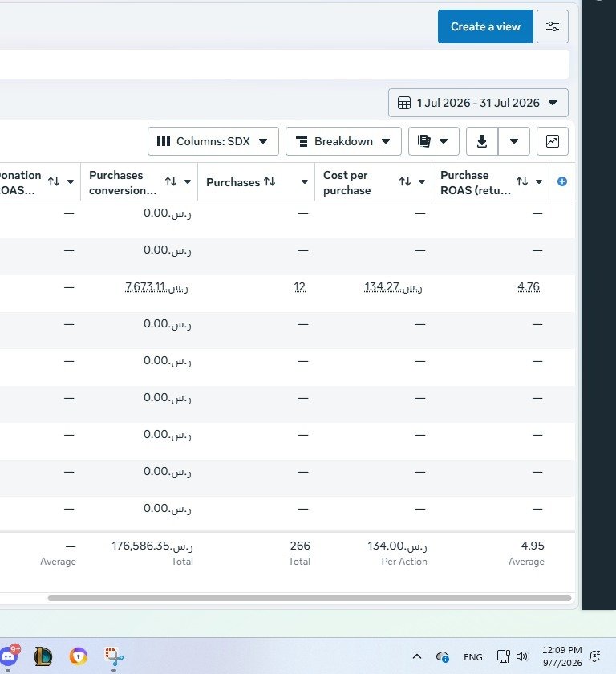Show hidden system tray icons chevron
Image resolution: width=616 pixels, height=674 pixels.
(416, 656)
